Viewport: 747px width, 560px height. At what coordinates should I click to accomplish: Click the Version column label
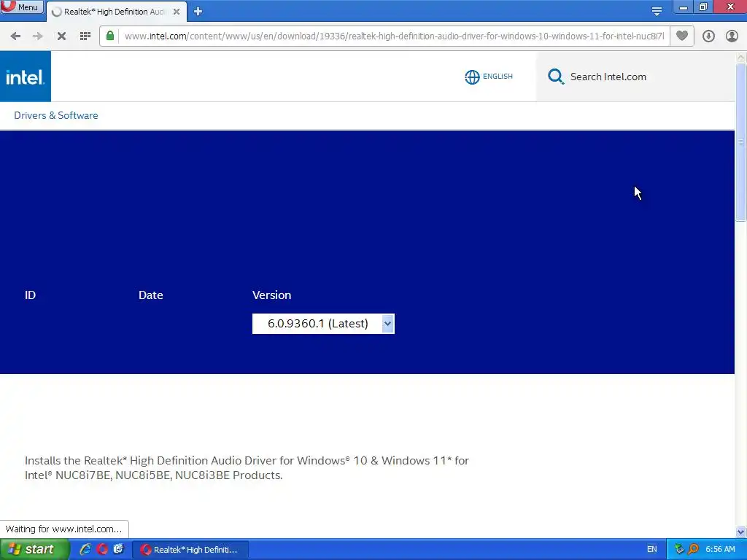pos(271,295)
